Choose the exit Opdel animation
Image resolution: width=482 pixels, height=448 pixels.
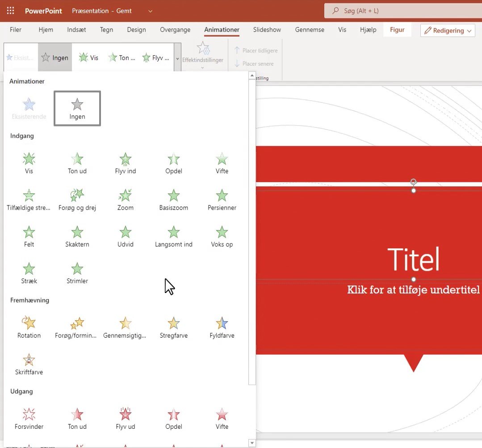pyautogui.click(x=174, y=419)
